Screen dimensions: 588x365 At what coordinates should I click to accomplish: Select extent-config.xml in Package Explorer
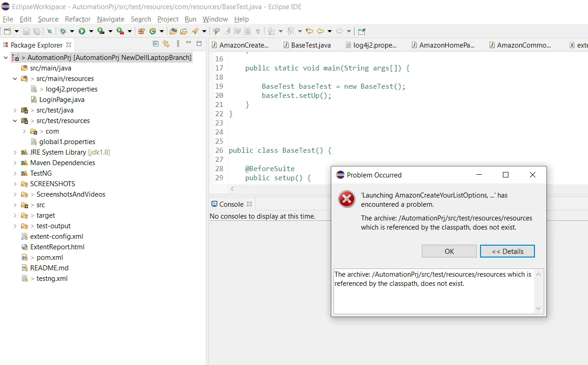click(57, 236)
